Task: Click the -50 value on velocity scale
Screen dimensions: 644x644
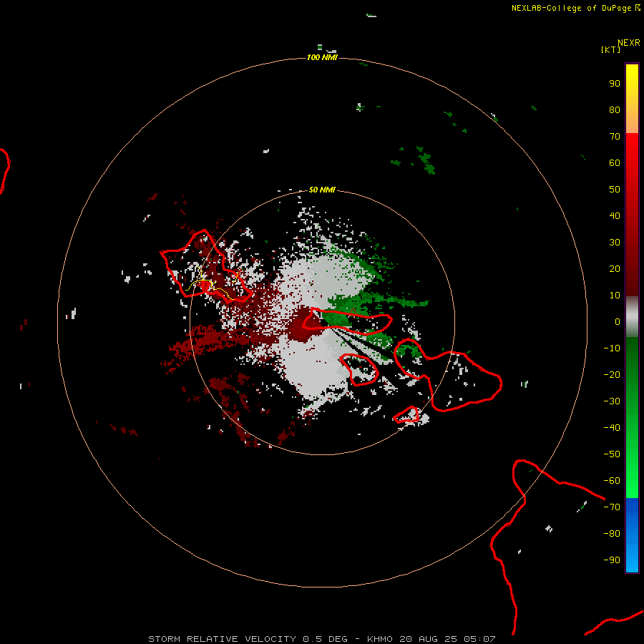Action: coord(612,454)
